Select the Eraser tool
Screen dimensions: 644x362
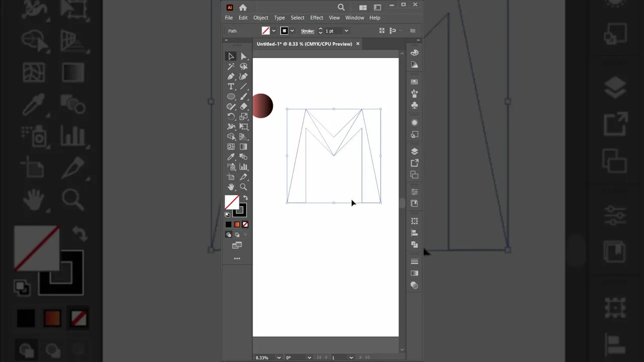click(x=244, y=107)
